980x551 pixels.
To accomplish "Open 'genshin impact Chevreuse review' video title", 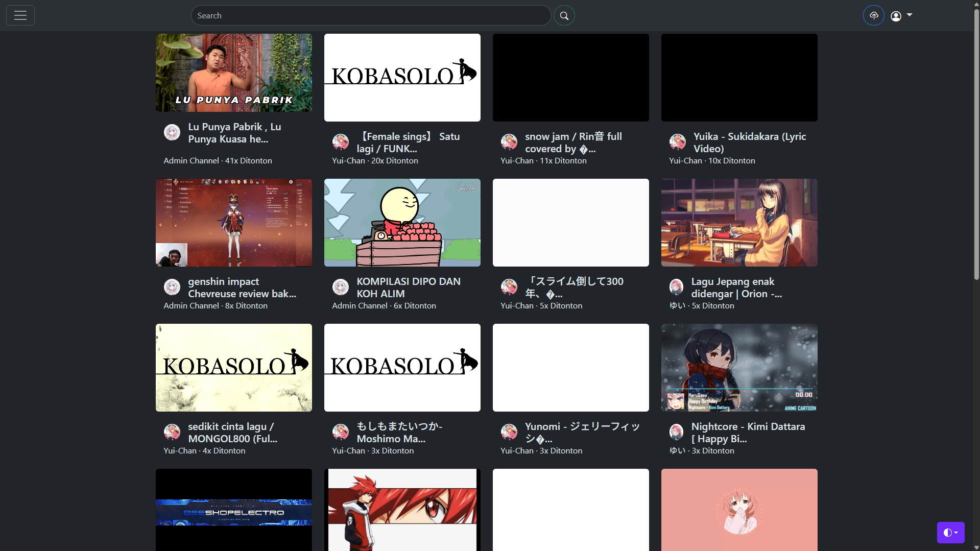I will [x=241, y=287].
